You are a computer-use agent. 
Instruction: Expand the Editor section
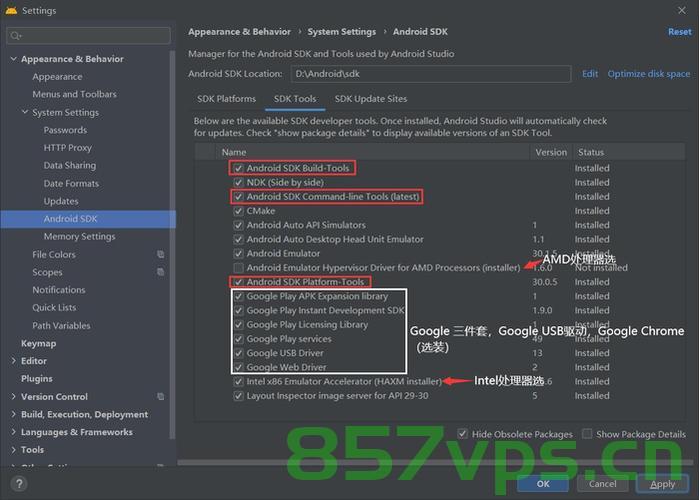point(13,361)
